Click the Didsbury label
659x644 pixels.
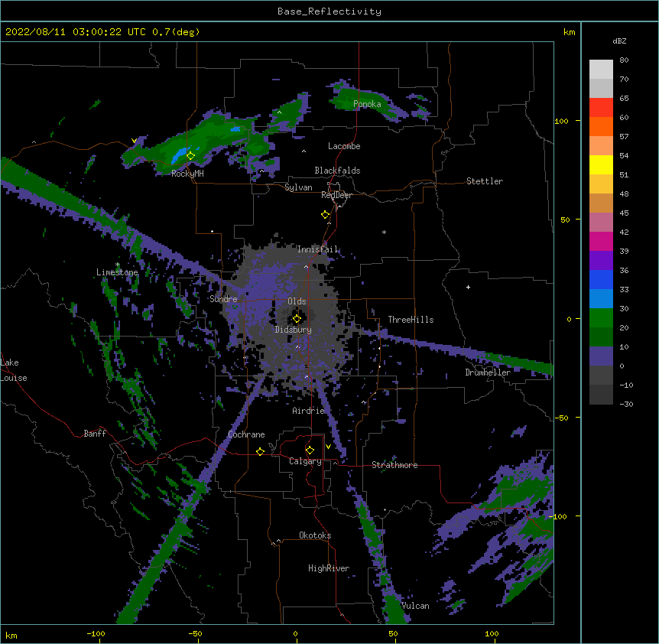294,330
